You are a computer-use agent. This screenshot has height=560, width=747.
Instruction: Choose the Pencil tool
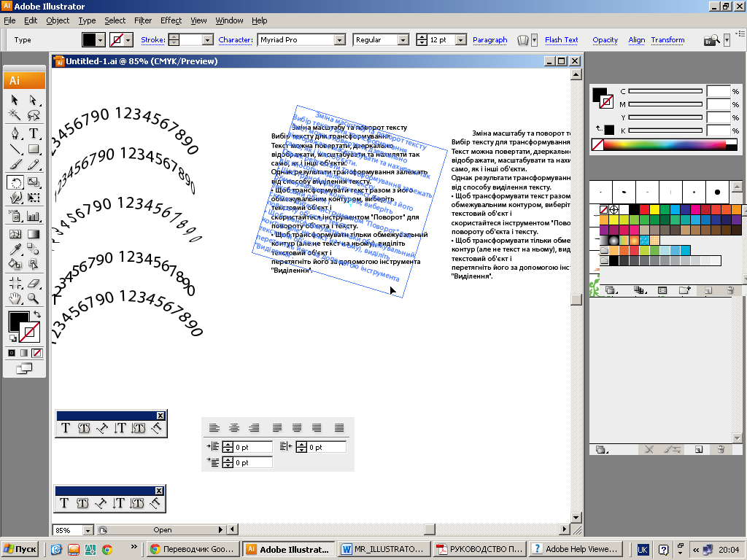pos(33,165)
